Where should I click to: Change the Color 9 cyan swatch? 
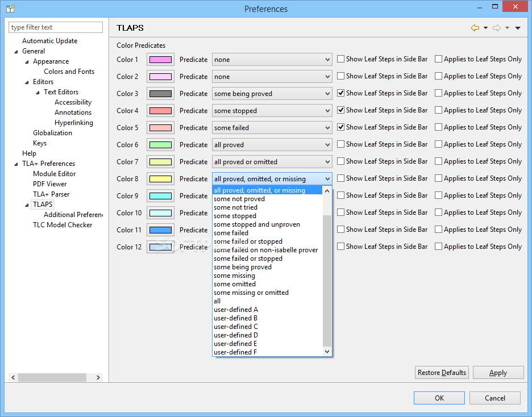(160, 196)
